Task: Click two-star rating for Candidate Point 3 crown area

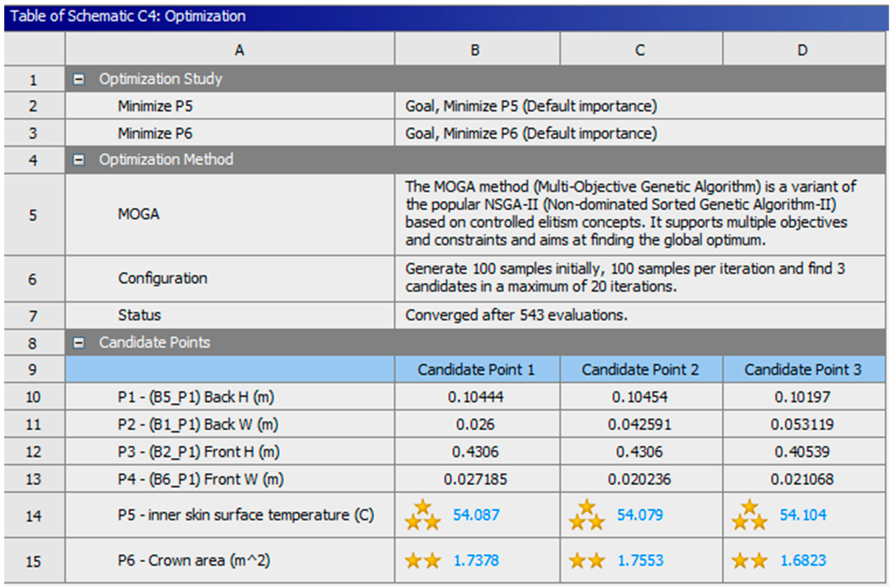Action: [749, 561]
